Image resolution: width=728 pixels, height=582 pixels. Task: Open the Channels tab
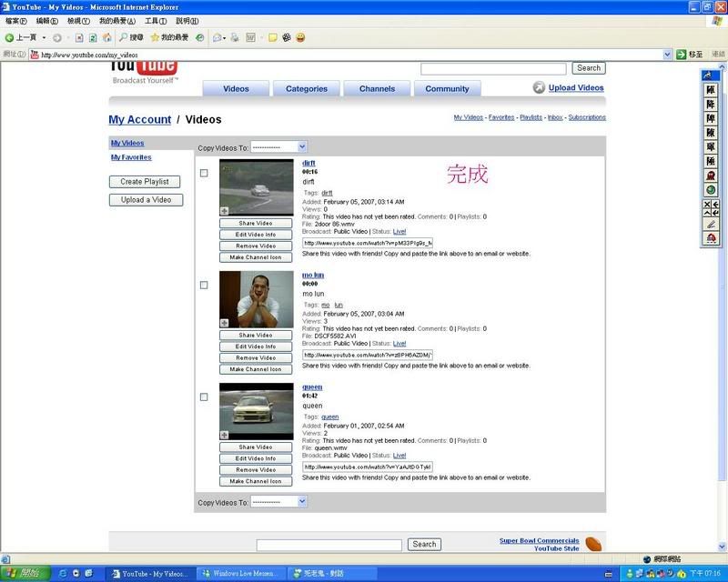377,88
